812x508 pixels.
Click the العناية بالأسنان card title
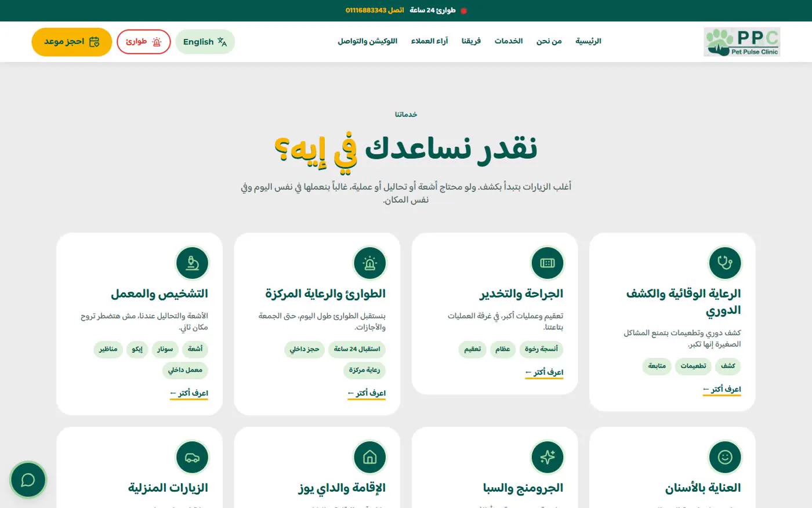click(x=703, y=488)
